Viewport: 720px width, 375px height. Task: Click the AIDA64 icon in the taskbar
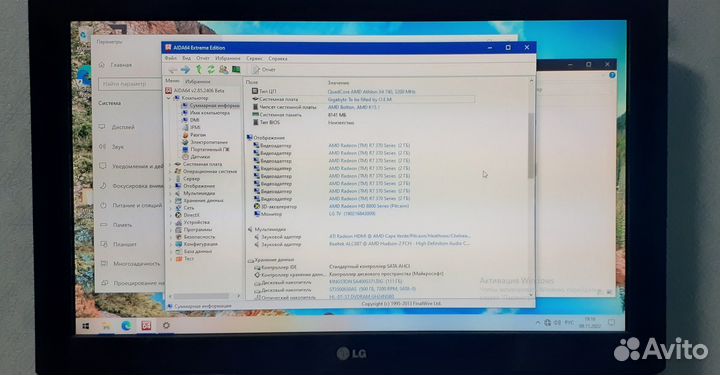coord(146,325)
